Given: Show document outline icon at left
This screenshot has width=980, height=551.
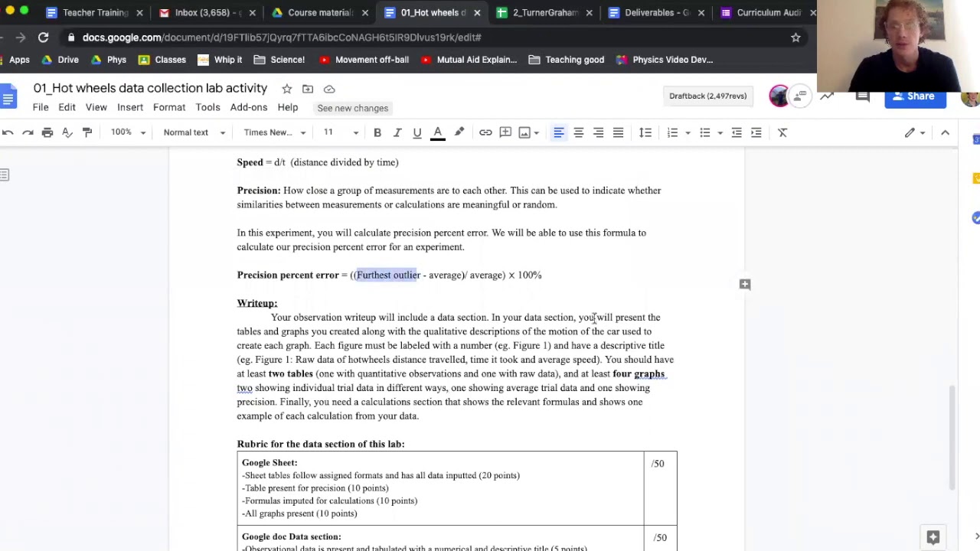Looking at the screenshot, I should coord(5,175).
